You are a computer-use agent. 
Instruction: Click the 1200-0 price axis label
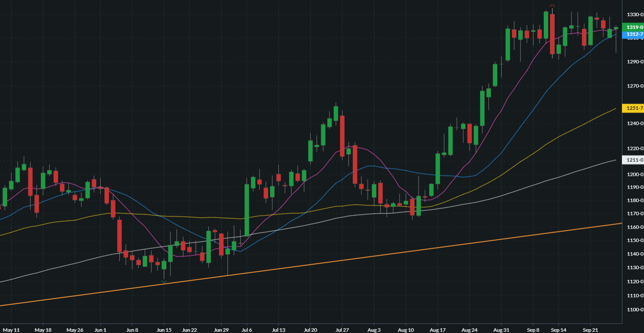(635, 175)
